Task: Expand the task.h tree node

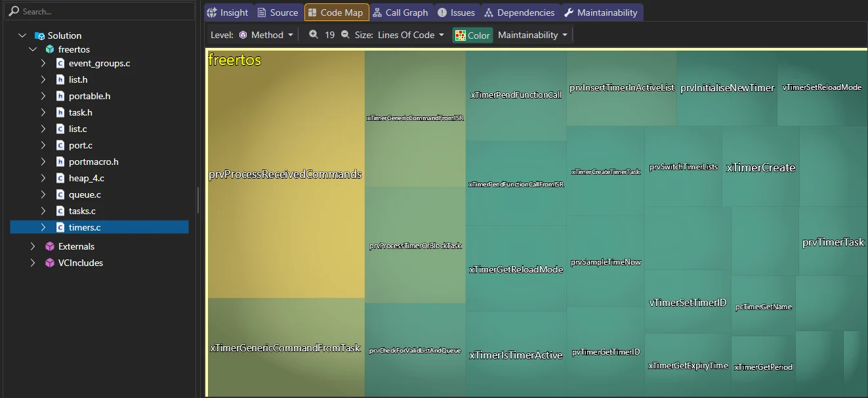Action: click(x=43, y=112)
